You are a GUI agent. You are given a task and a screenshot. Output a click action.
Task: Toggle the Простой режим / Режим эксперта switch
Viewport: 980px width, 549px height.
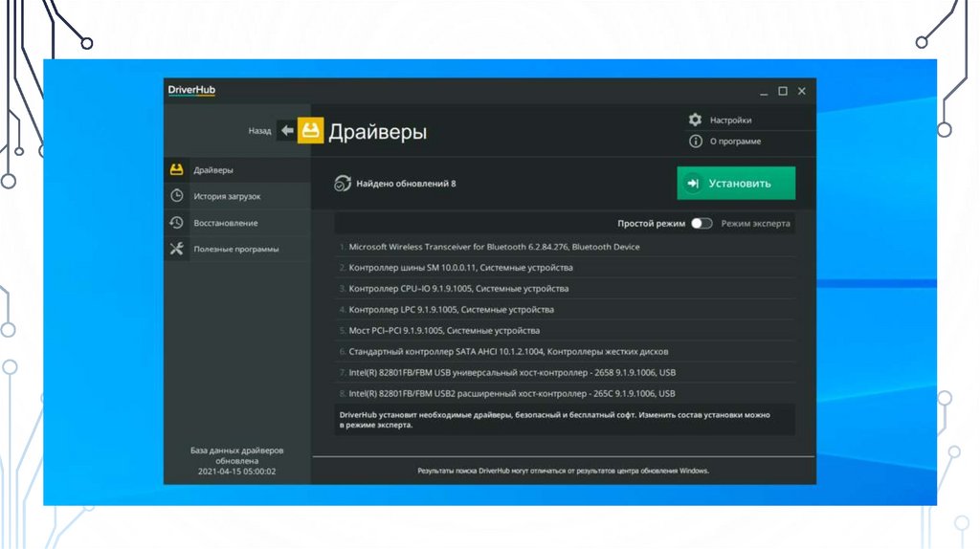[702, 223]
